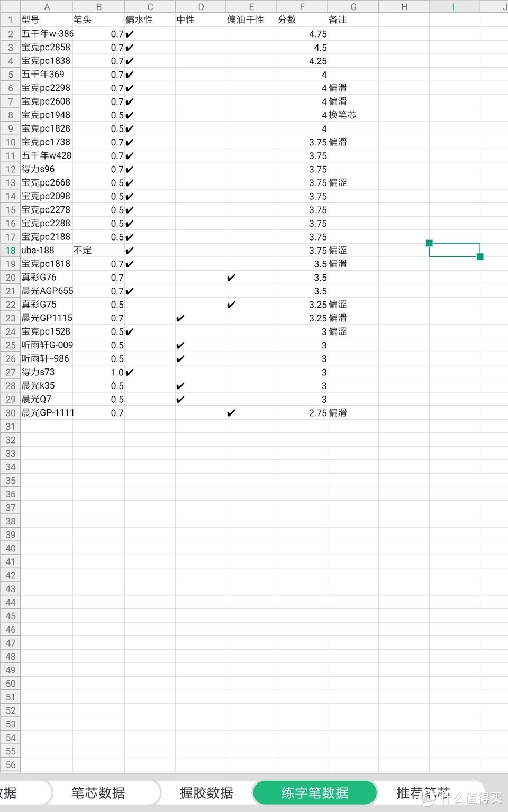Click score 4.75 cell
The width and height of the screenshot is (508, 812).
tap(302, 34)
